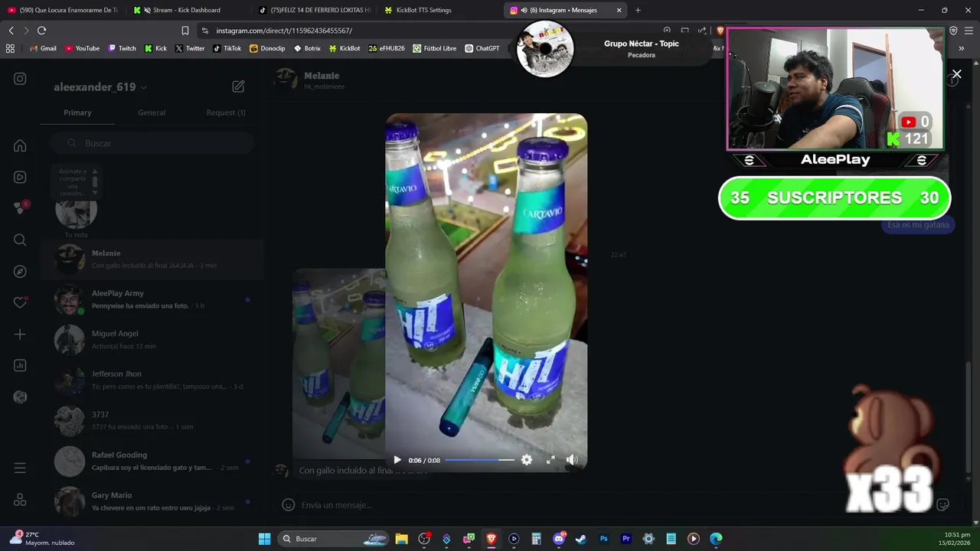Switch to the TikTok 'FELIZ 14 DE FEBRERO' tab
The image size is (980, 551).
(314, 10)
